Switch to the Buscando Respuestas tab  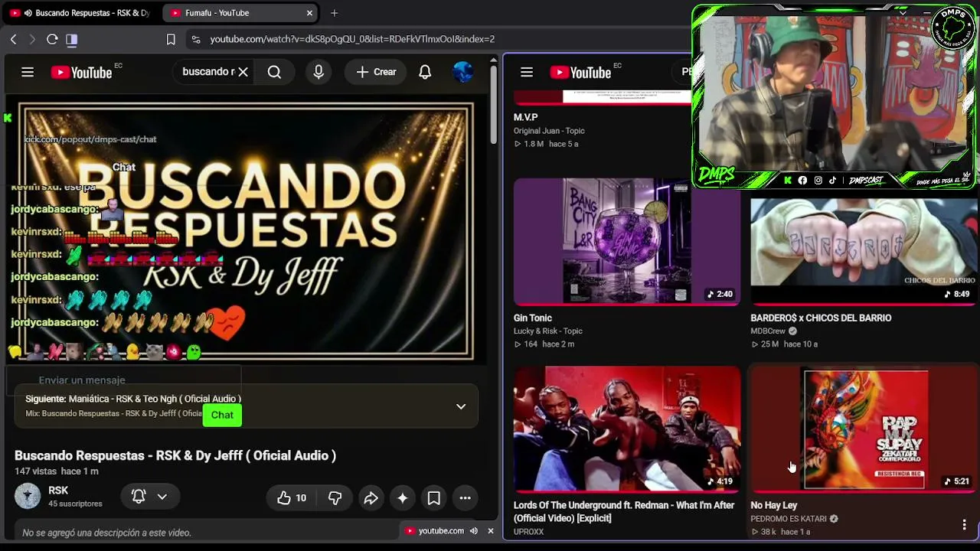[x=80, y=13]
